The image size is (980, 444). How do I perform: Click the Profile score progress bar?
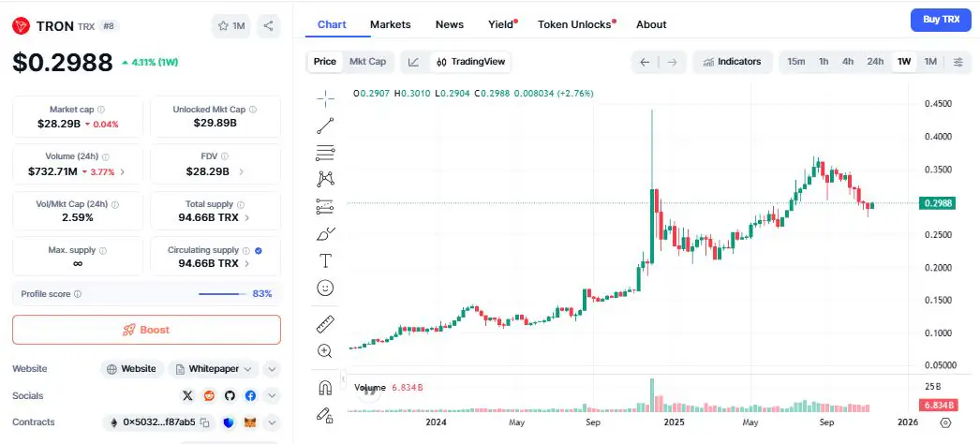tap(222, 294)
